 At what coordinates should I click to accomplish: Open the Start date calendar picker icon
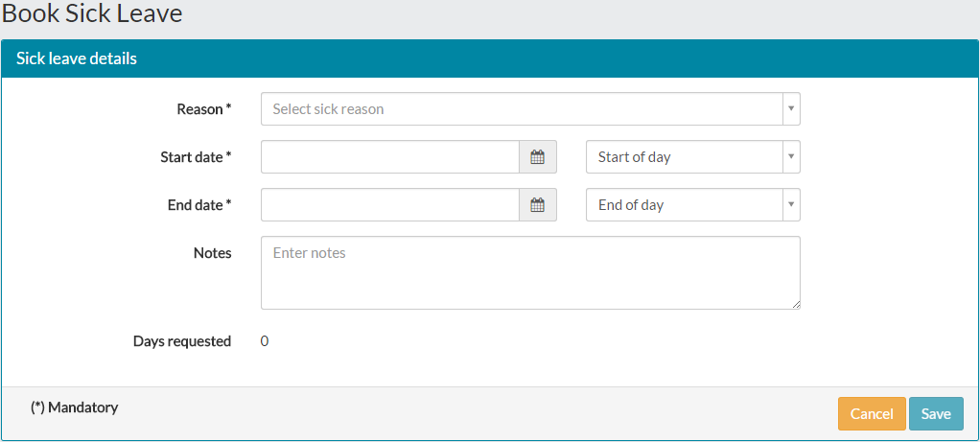[538, 157]
